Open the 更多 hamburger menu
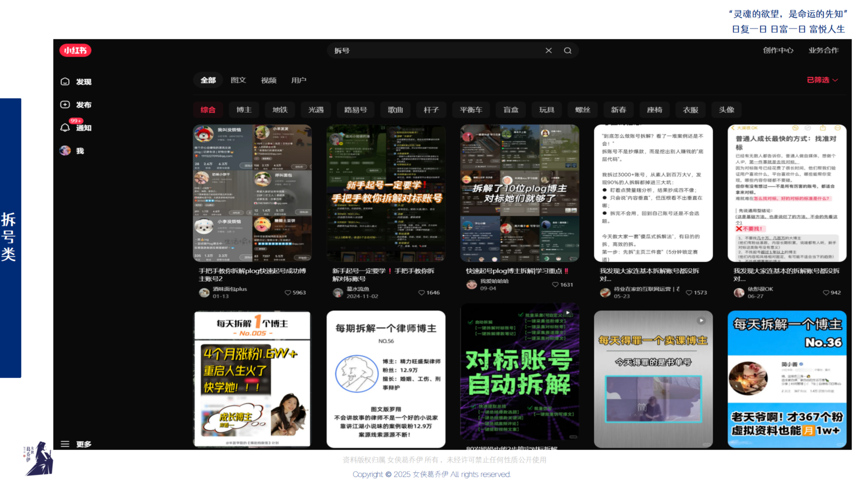The height and width of the screenshot is (487, 868). click(x=65, y=444)
